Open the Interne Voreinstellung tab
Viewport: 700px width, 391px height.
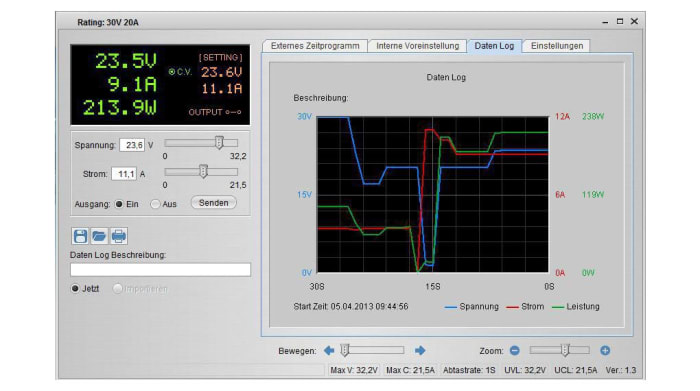pos(417,46)
